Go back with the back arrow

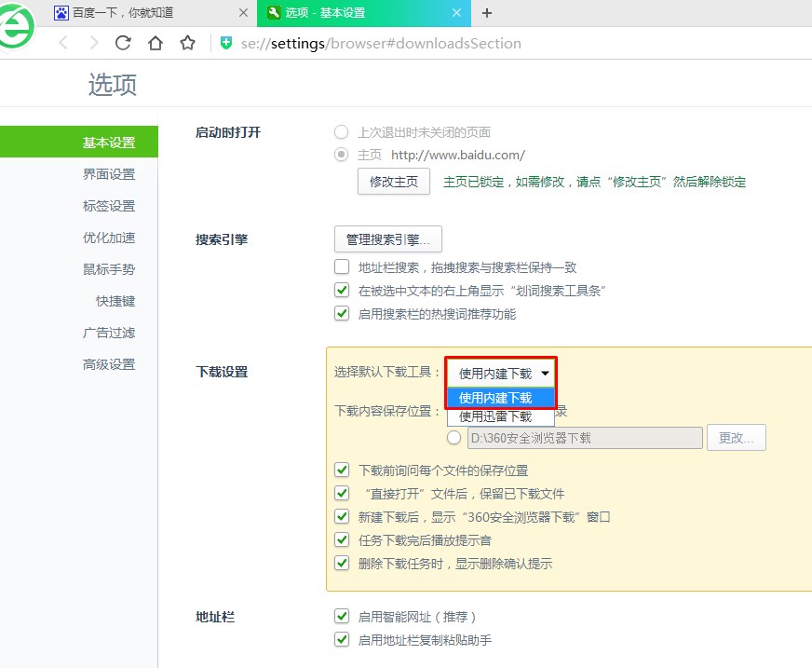[x=63, y=43]
